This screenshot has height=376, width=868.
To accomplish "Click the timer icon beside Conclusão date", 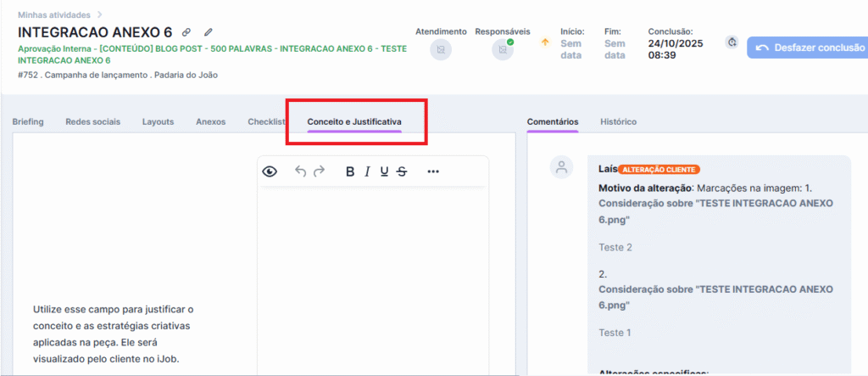I will coord(732,42).
